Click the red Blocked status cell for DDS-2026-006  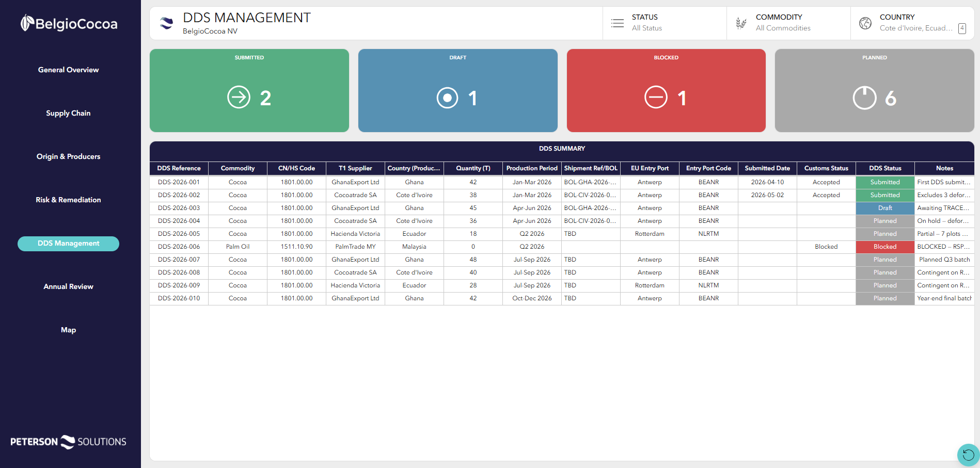click(885, 247)
